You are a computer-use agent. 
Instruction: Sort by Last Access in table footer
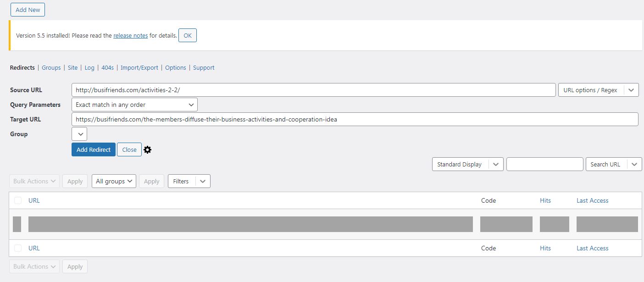click(593, 248)
